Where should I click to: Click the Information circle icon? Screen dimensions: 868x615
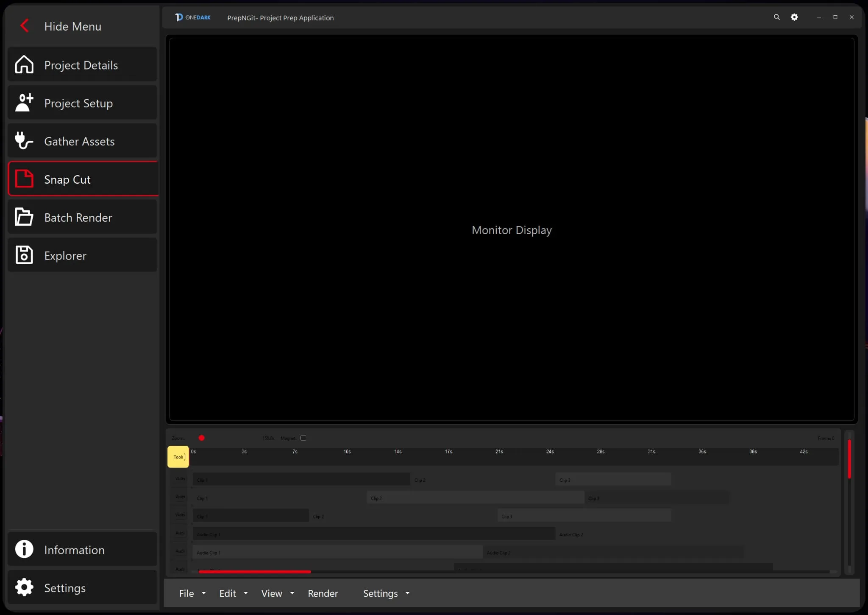tap(24, 549)
